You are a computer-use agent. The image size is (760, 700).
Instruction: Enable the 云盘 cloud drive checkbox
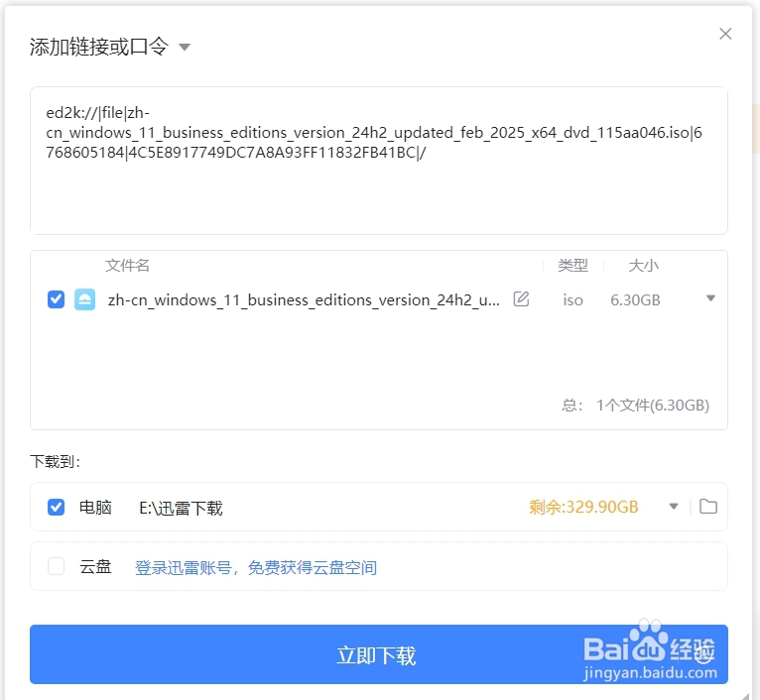pos(57,566)
